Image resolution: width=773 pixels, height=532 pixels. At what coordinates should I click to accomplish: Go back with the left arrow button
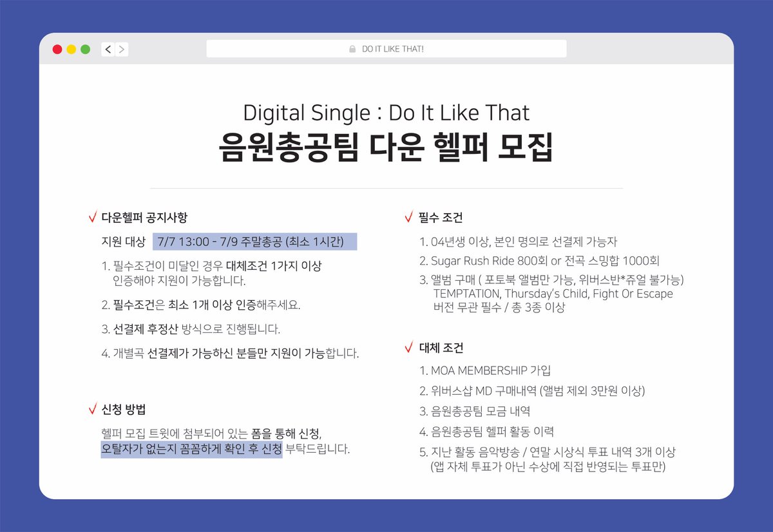coord(108,49)
